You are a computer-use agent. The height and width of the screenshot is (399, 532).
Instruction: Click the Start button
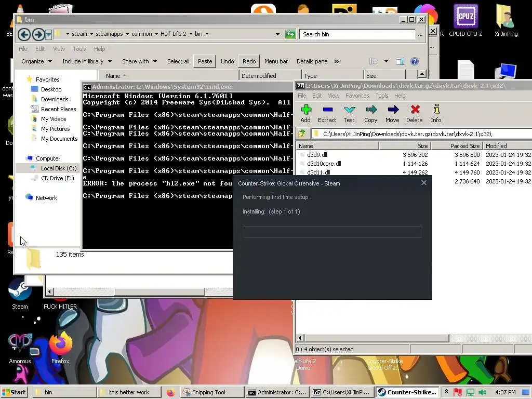(x=14, y=392)
